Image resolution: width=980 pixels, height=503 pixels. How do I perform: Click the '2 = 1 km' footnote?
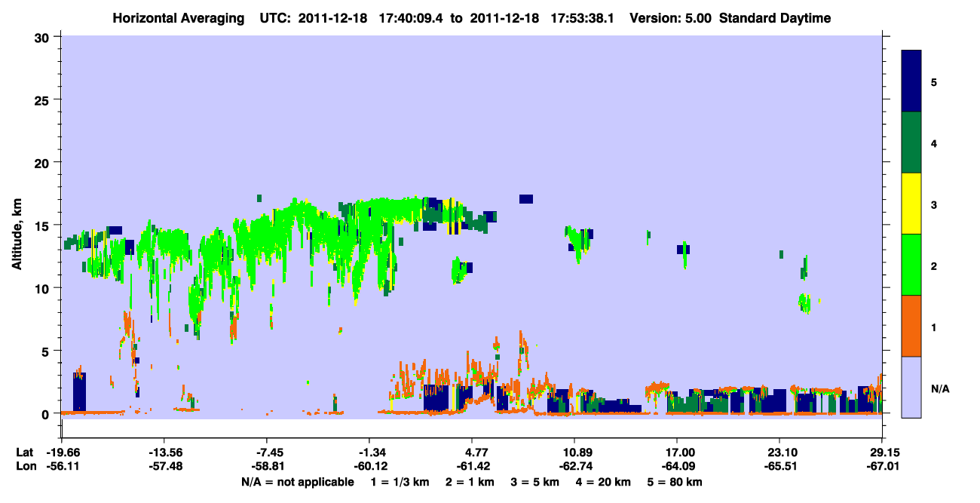tap(471, 482)
